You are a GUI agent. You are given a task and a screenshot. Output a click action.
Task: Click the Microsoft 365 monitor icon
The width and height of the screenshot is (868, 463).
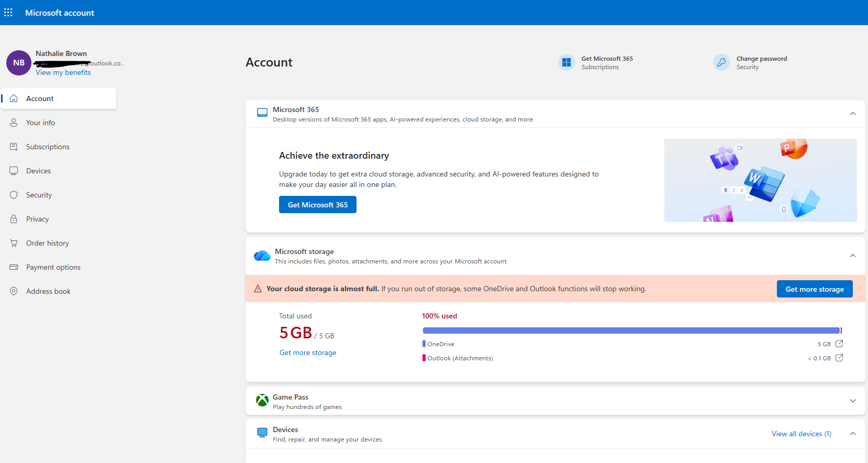pyautogui.click(x=262, y=113)
